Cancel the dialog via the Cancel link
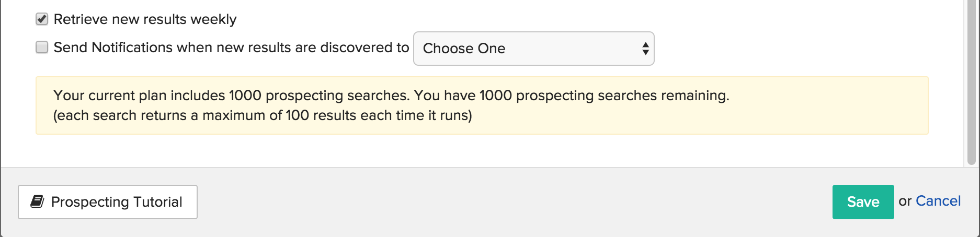Image resolution: width=980 pixels, height=237 pixels. point(938,201)
